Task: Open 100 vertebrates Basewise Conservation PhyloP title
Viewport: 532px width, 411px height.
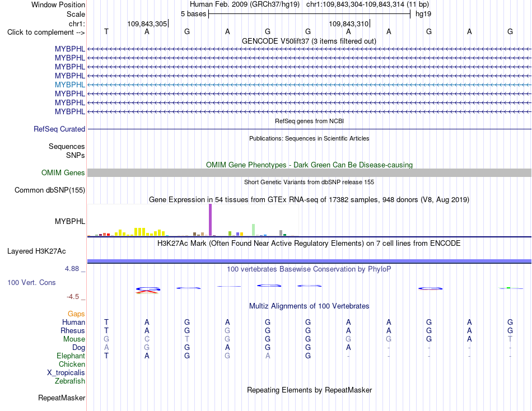Action: (x=309, y=269)
